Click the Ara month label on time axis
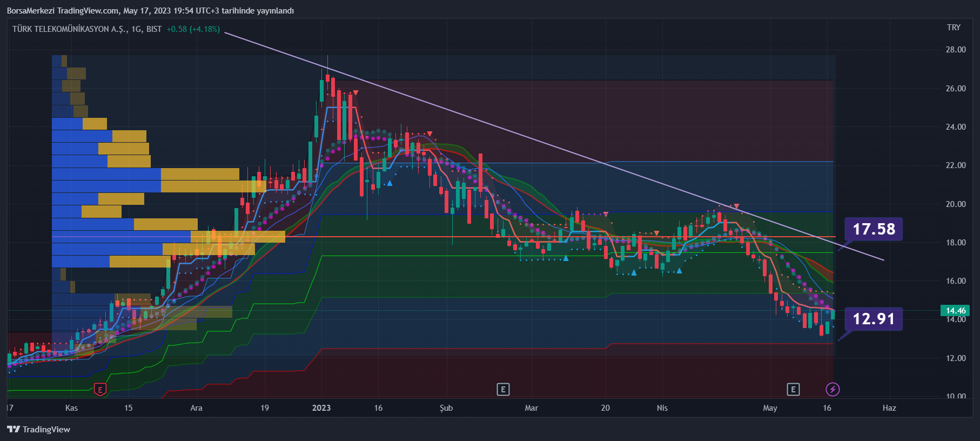 click(196, 408)
